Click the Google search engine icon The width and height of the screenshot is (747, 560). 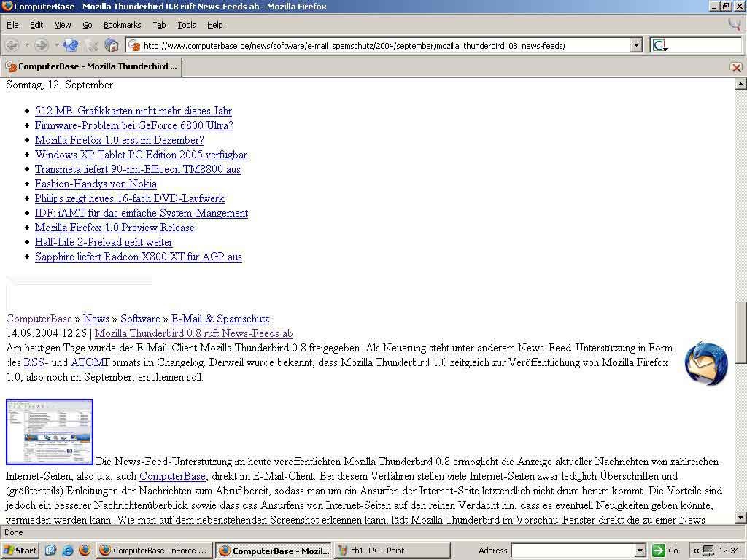point(659,46)
